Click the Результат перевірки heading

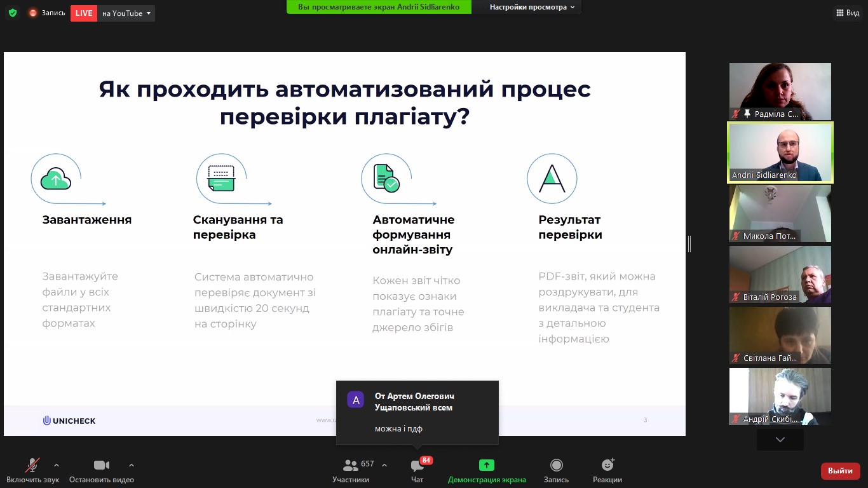point(571,227)
